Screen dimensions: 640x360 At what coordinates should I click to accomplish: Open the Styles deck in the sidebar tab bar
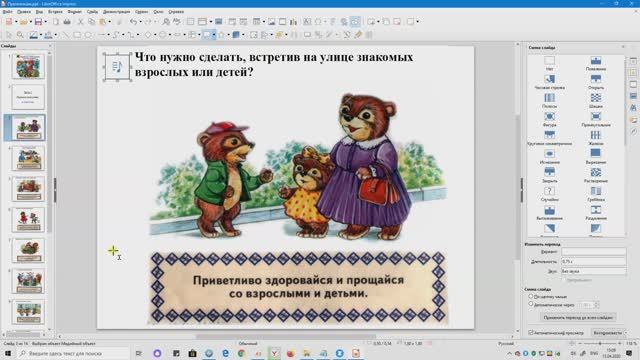[x=633, y=108]
